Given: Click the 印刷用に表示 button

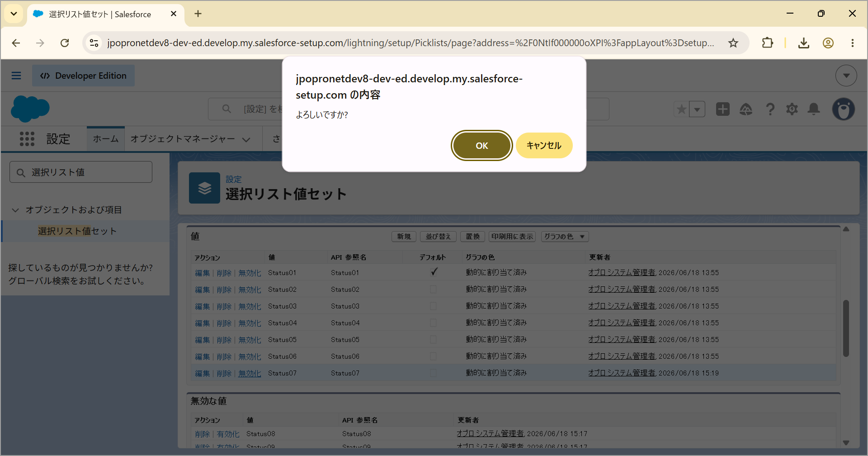Looking at the screenshot, I should (x=512, y=237).
